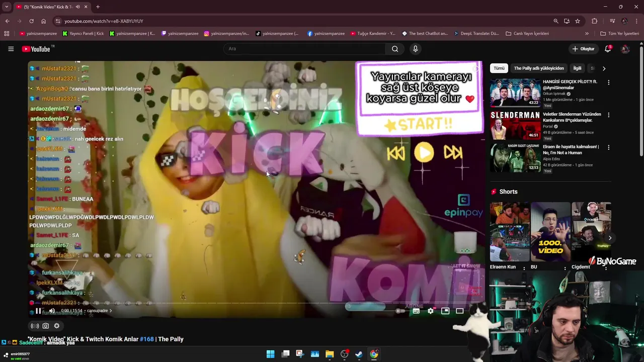Seek along the video progress bar
Viewport: 644px width, 362px height.
[257, 303]
